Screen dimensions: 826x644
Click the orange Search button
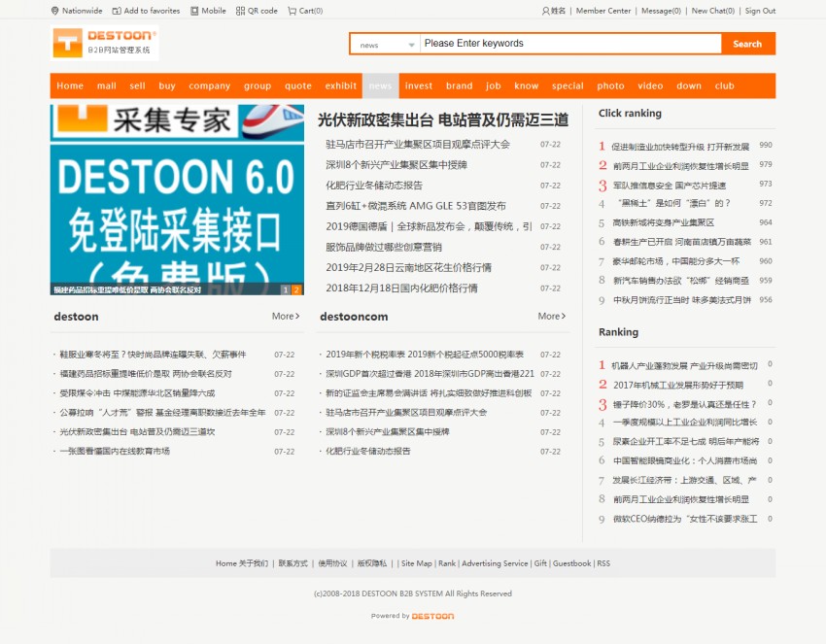[747, 44]
